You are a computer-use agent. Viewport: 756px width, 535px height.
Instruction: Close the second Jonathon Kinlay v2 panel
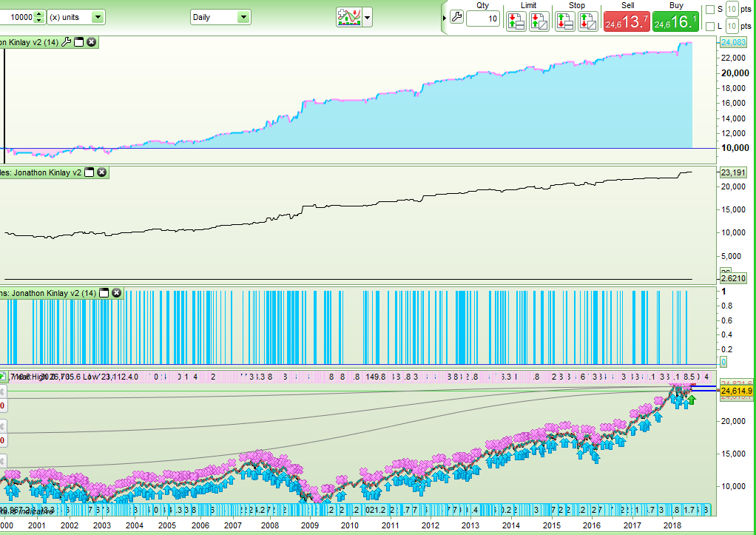[102, 172]
